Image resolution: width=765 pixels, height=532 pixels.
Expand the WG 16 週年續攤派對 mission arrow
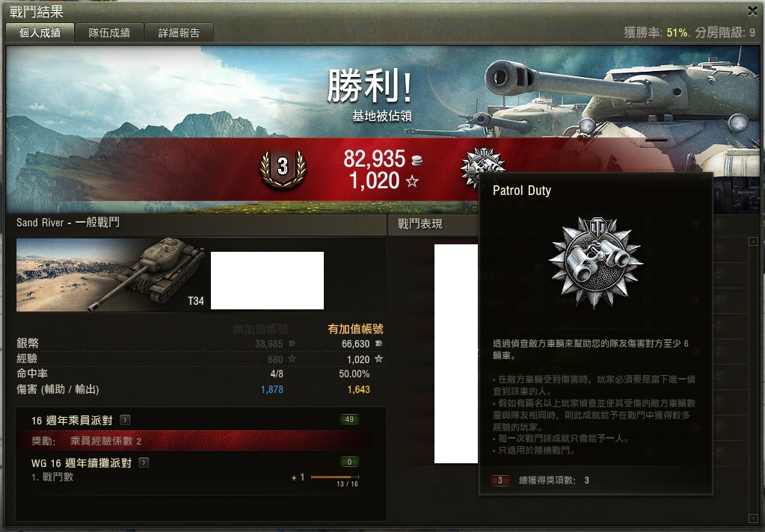pyautogui.click(x=144, y=463)
